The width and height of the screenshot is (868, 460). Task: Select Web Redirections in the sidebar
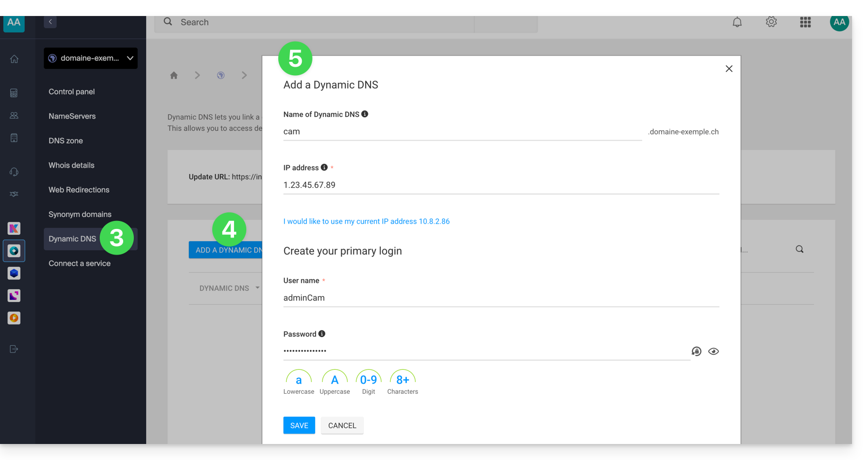point(79,190)
